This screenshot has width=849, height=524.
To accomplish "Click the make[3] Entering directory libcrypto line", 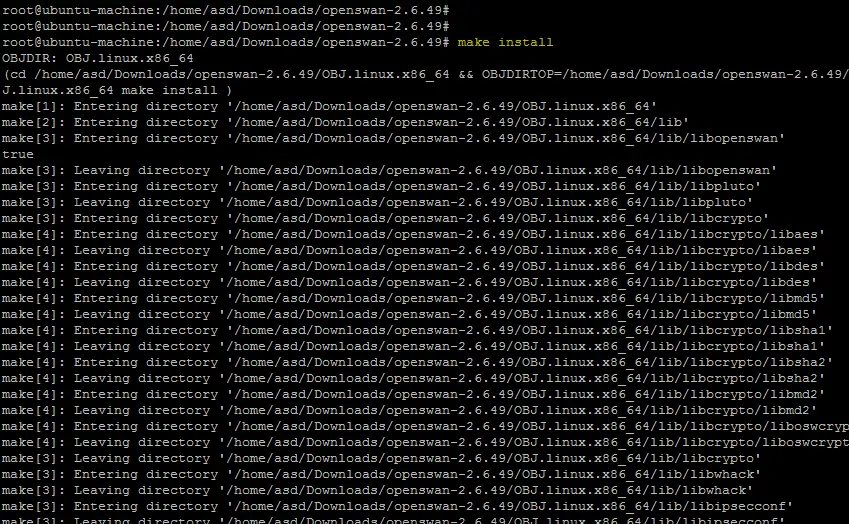I will coord(385,218).
